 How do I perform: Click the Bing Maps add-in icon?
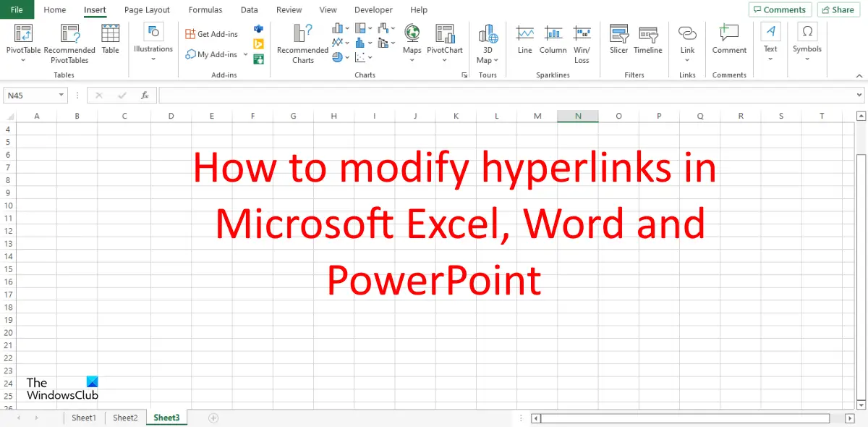(258, 43)
